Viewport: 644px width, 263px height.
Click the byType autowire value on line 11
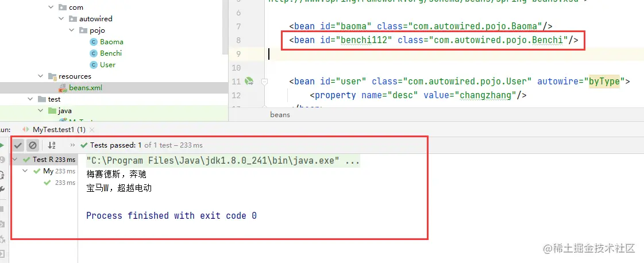click(x=604, y=81)
